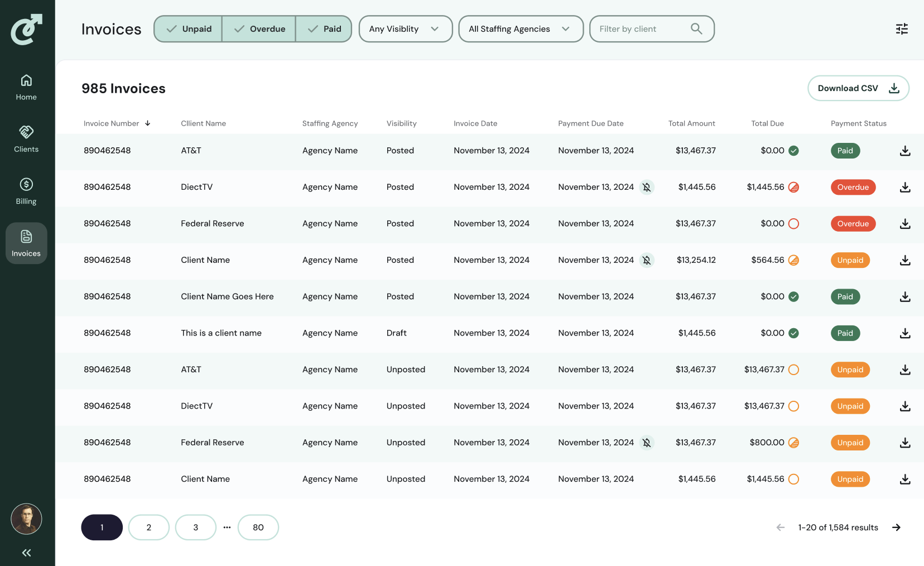This screenshot has height=566, width=924.
Task: Focus the Filter by client field
Action: [x=642, y=29]
